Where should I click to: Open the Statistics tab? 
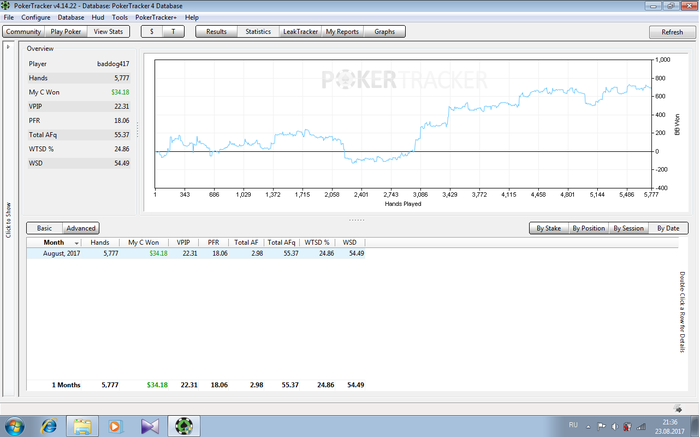[258, 32]
